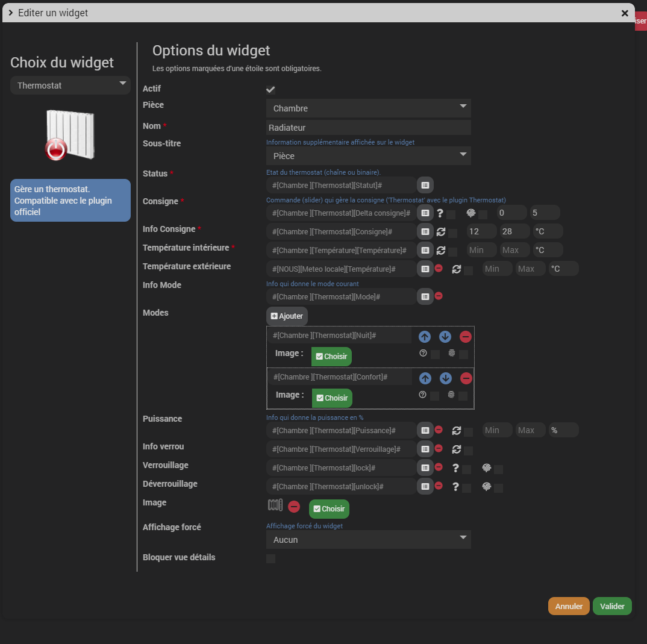The width and height of the screenshot is (647, 644).
Task: Open the Sous-titre dropdown showing Pièce
Action: point(369,156)
